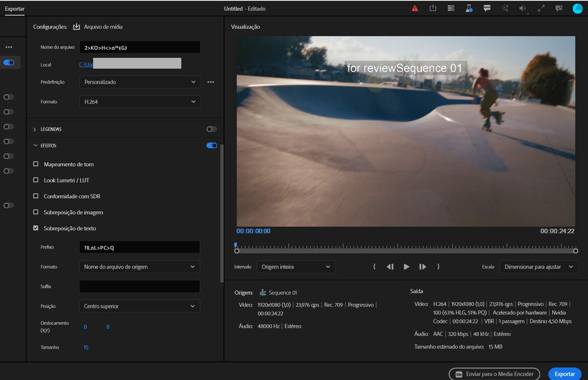This screenshot has width=588, height=380.
Task: Click the duration timecode 00:00:24:22
Action: 557,231
